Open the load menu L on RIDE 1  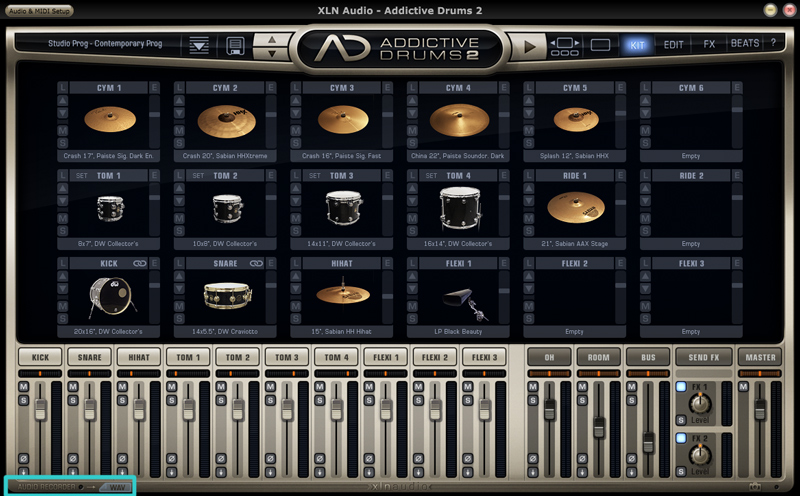pos(529,176)
